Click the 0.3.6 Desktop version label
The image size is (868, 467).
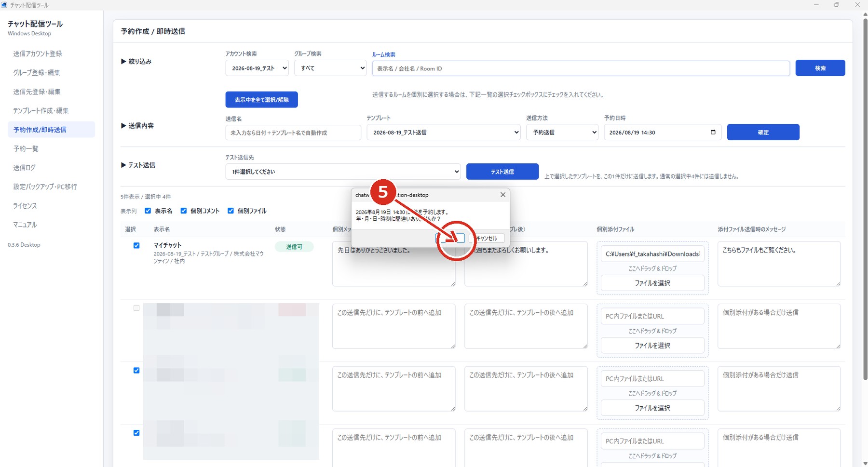coord(24,245)
